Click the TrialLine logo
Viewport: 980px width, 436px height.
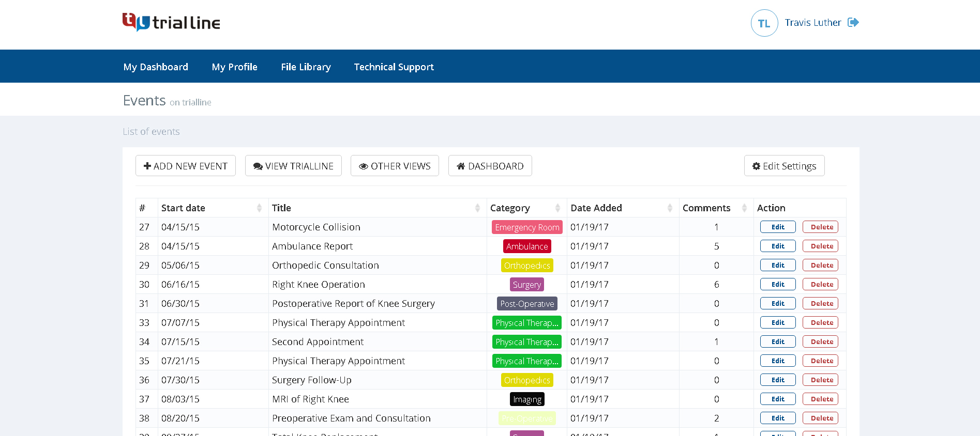171,22
